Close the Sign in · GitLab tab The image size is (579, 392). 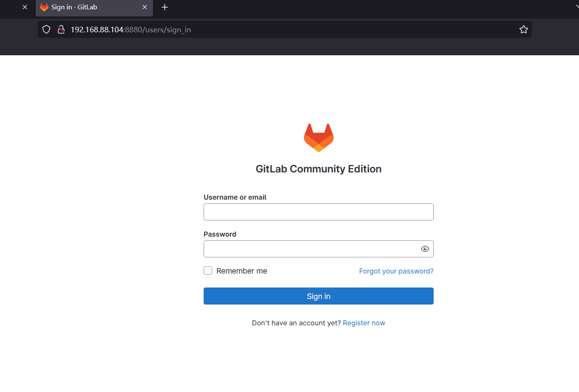click(145, 7)
